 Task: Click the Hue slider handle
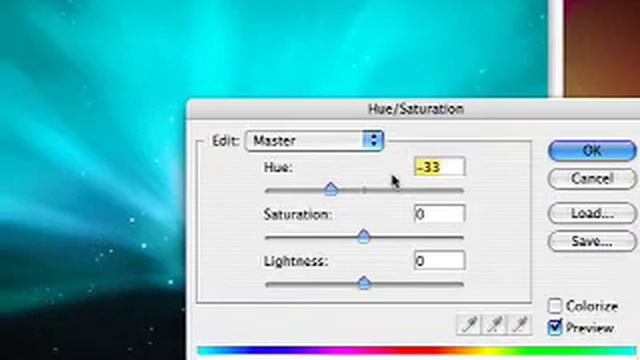click(331, 189)
